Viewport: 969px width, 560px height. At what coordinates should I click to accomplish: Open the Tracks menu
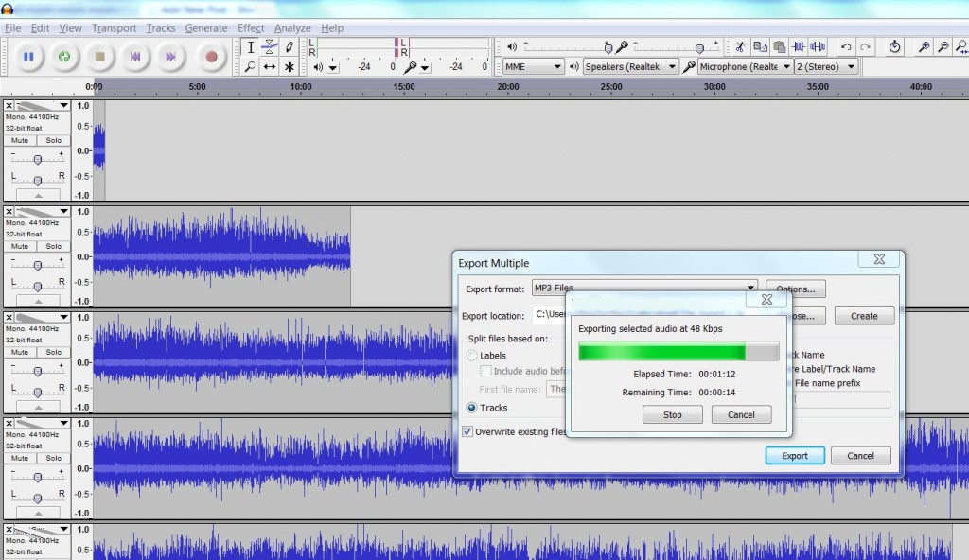click(x=161, y=27)
